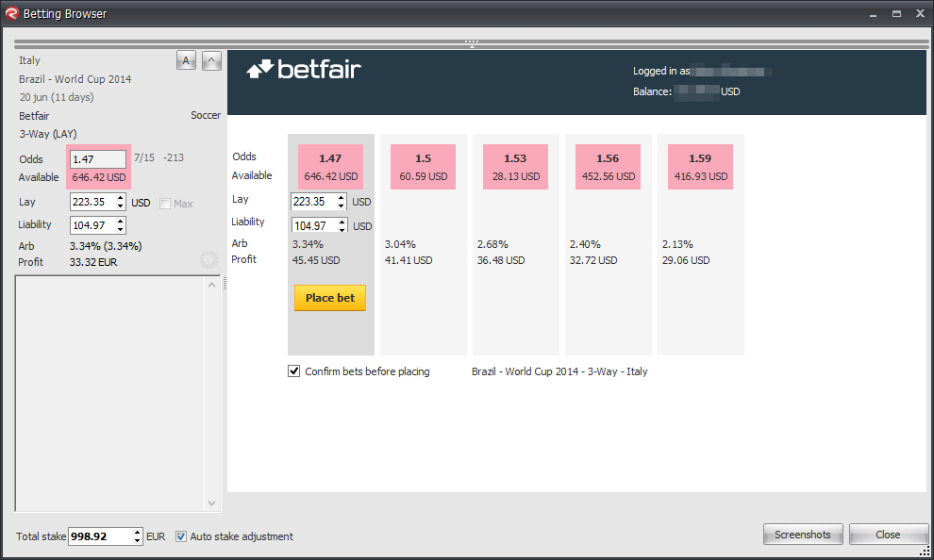
Task: Increase left panel Liability with up arrow
Action: click(121, 222)
